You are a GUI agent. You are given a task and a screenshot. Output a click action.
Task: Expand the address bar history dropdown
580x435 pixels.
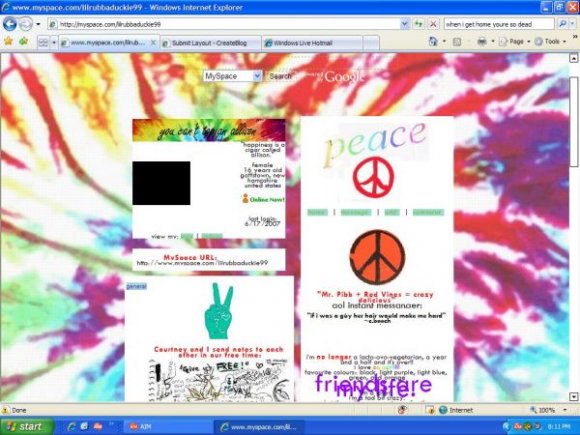click(405, 24)
